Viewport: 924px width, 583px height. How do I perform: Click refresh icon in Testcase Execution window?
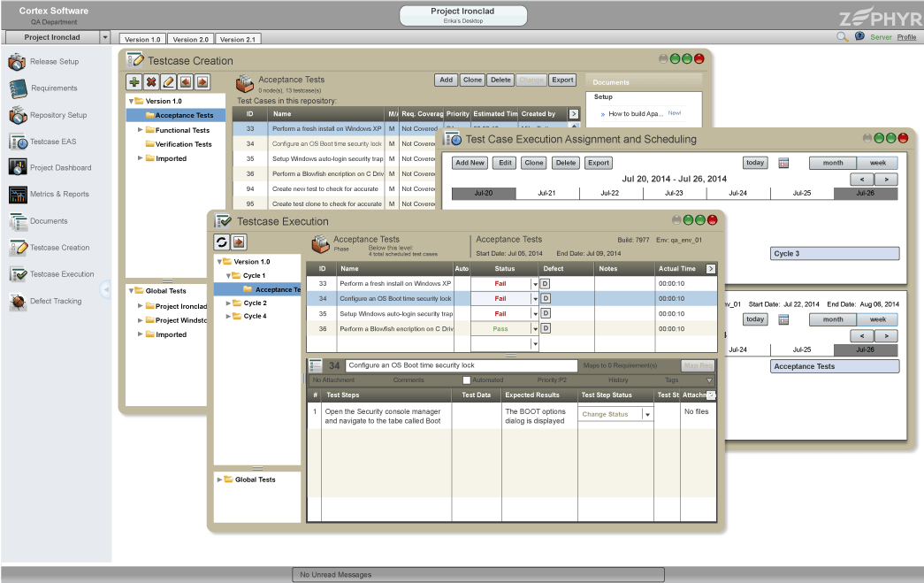pos(222,242)
